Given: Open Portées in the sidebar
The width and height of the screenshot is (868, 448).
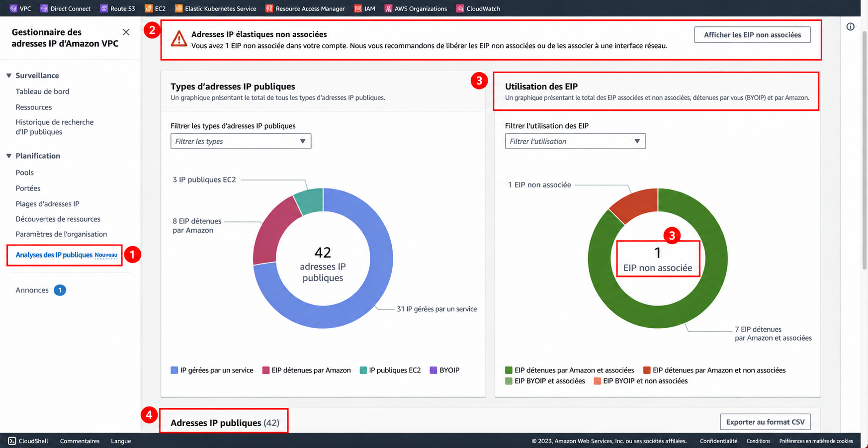Looking at the screenshot, I should [28, 188].
